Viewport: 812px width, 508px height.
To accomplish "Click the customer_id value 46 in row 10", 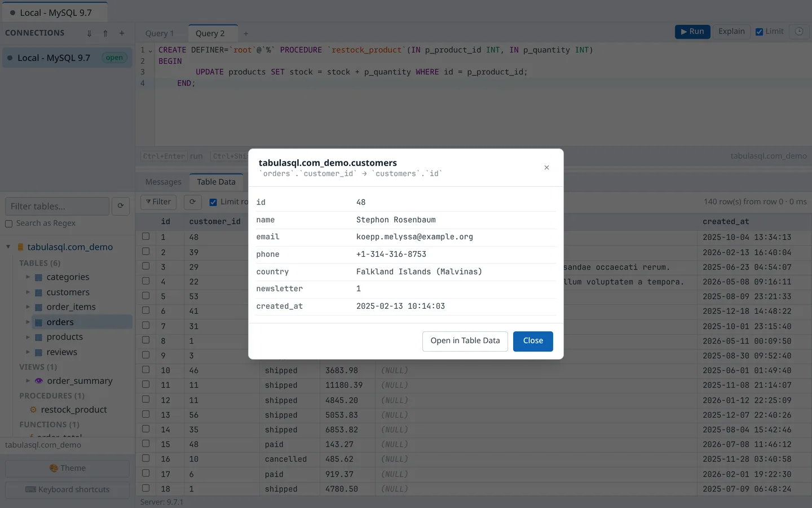I will (193, 371).
